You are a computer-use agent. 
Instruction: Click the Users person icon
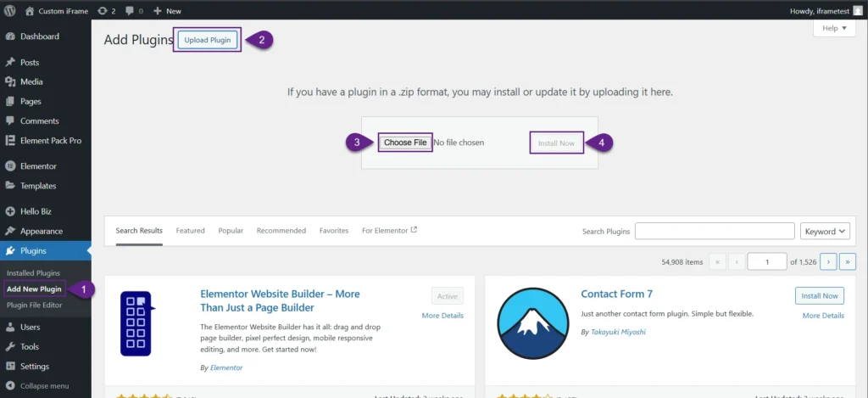pos(10,327)
